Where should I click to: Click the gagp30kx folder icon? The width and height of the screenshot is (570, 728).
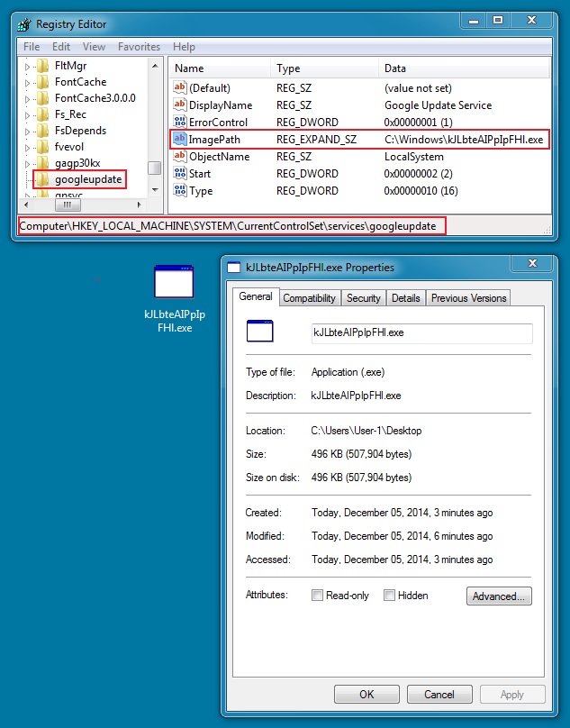[42, 163]
